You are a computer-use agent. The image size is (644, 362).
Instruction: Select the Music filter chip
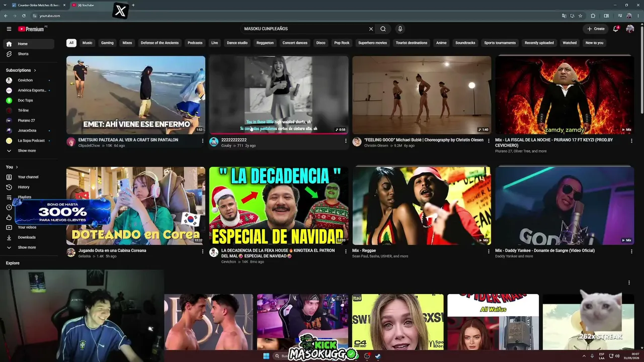pyautogui.click(x=88, y=43)
